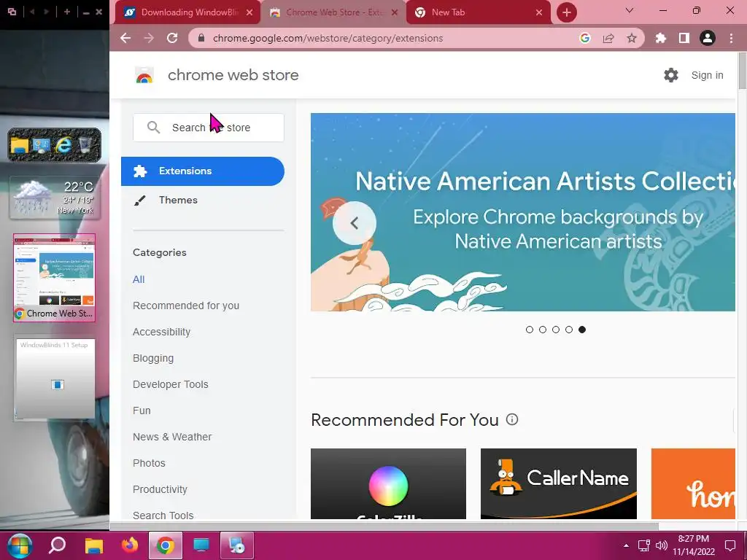Share this page via share icon
747x560 pixels.
click(x=608, y=38)
